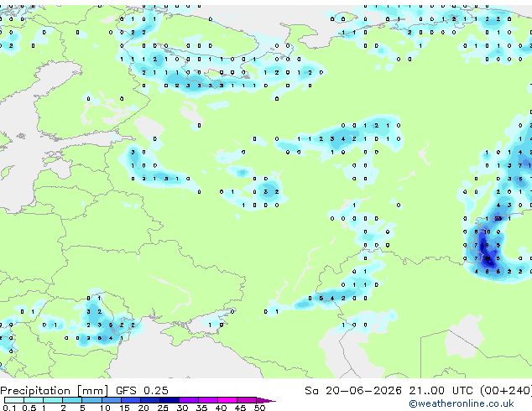The width and height of the screenshot is (532, 411).
Task: Click the 'Sa 20-06-2026' date text
Action: (x=353, y=391)
